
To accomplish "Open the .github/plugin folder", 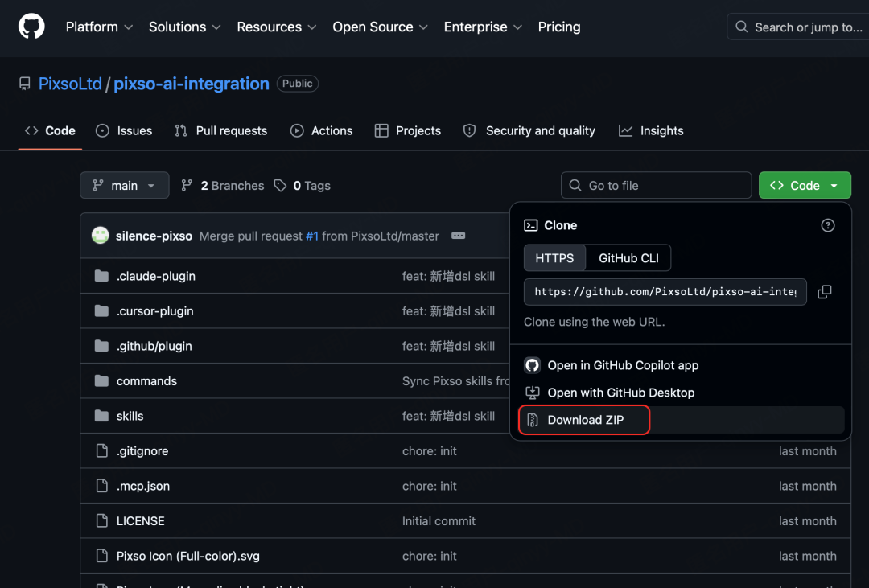I will point(154,346).
